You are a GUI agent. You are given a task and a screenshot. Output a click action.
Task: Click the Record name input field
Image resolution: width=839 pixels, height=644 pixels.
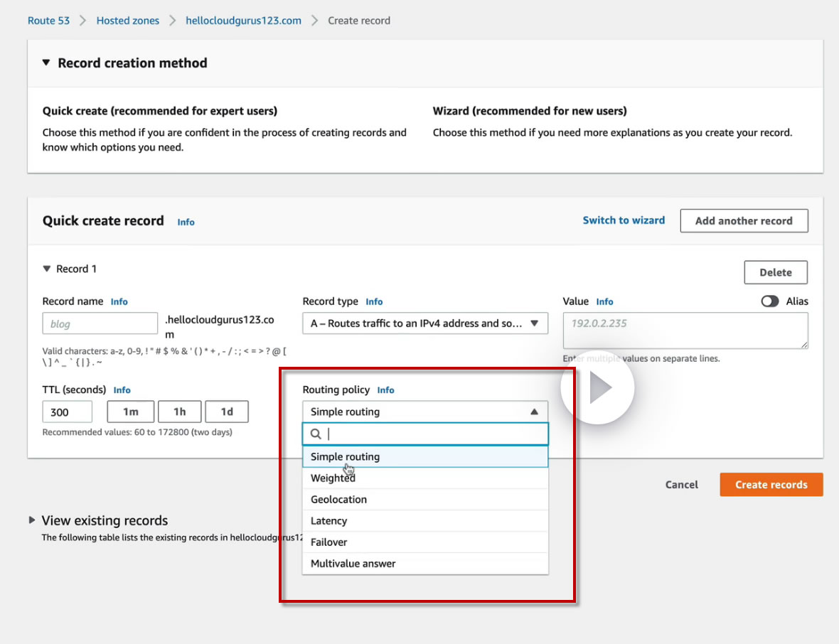pyautogui.click(x=100, y=323)
